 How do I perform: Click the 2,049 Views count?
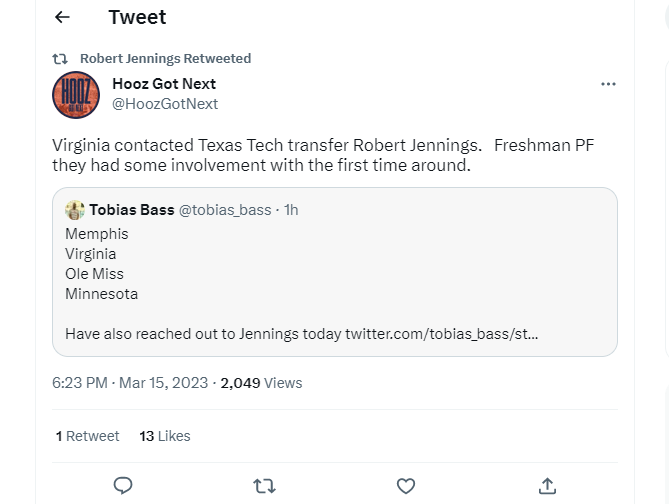click(x=261, y=382)
